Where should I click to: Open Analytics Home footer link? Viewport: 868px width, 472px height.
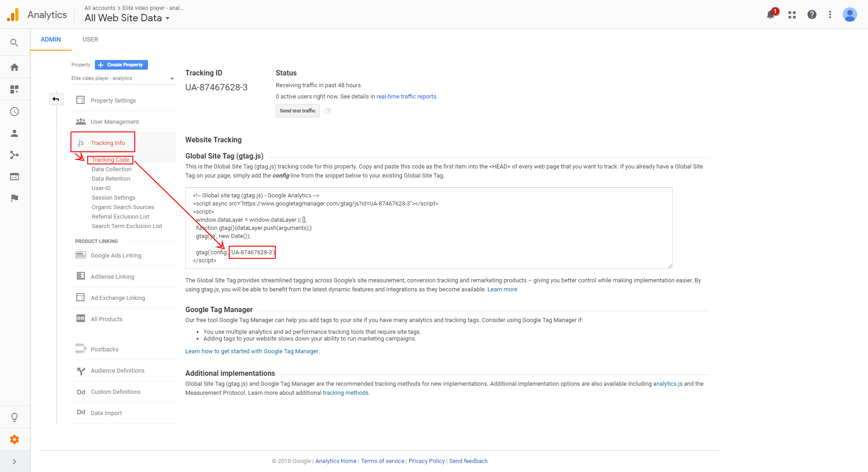point(336,461)
